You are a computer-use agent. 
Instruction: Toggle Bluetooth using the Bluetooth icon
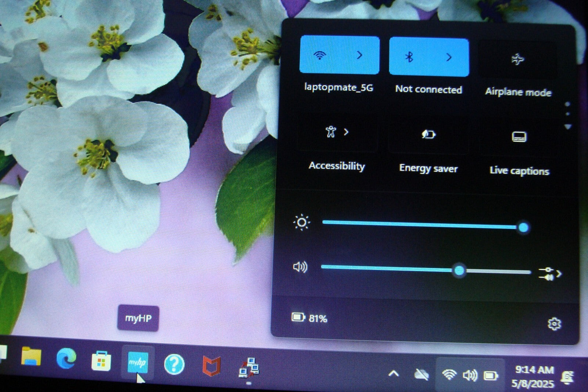pyautogui.click(x=409, y=57)
